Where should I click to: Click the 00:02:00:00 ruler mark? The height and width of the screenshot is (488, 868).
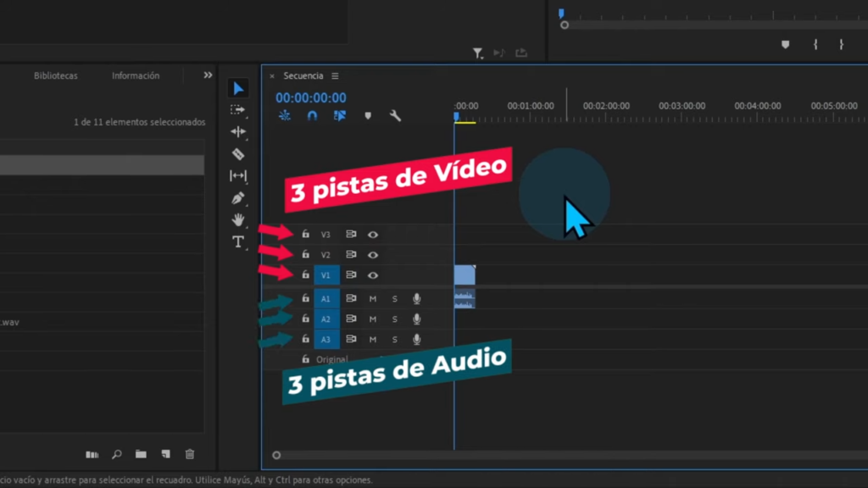(x=606, y=106)
